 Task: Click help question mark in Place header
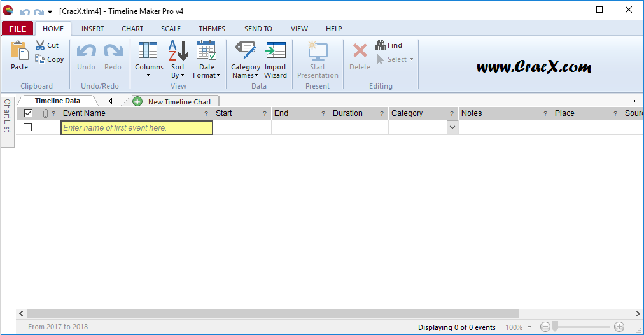tap(615, 114)
